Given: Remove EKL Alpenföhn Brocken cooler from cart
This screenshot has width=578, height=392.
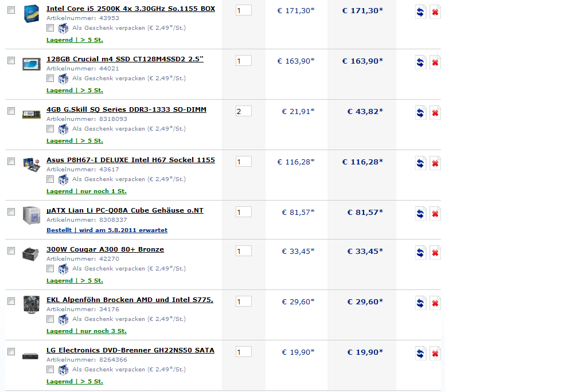Looking at the screenshot, I should click(435, 303).
